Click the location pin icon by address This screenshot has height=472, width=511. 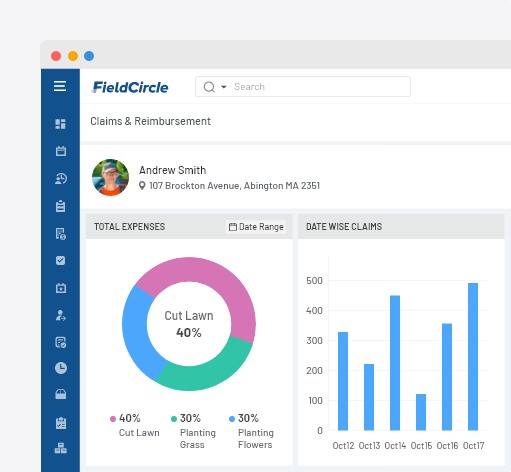coord(142,186)
